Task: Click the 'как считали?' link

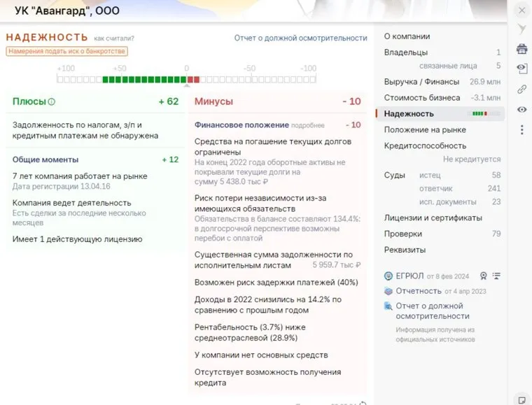Action: pos(114,38)
